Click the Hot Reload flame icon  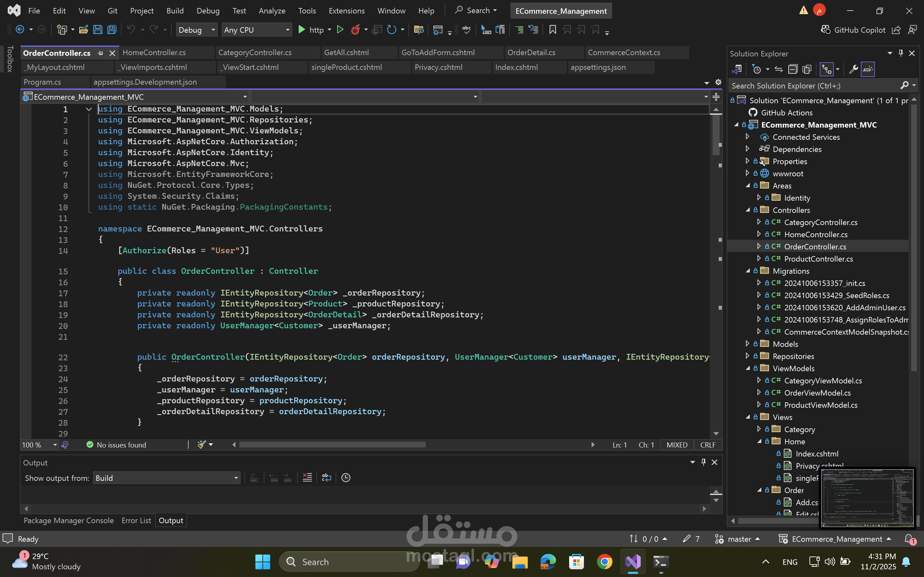pos(355,30)
